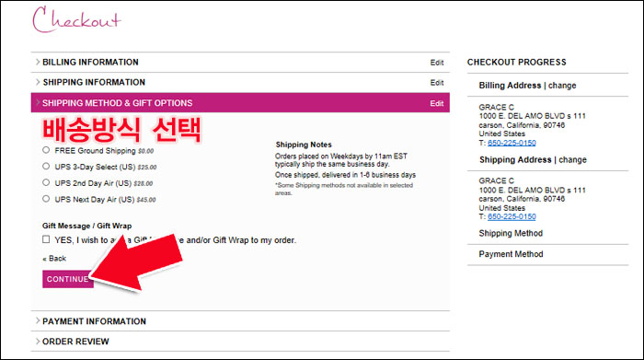Pick UPS 2nd Day Air option
Viewport: 644px width, 360px height.
coord(46,182)
